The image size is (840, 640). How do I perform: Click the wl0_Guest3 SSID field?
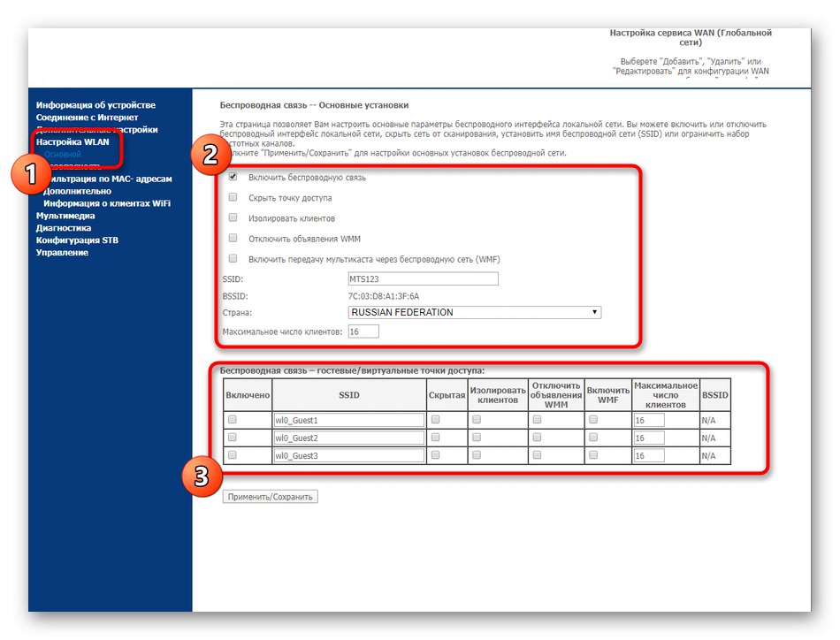point(348,456)
